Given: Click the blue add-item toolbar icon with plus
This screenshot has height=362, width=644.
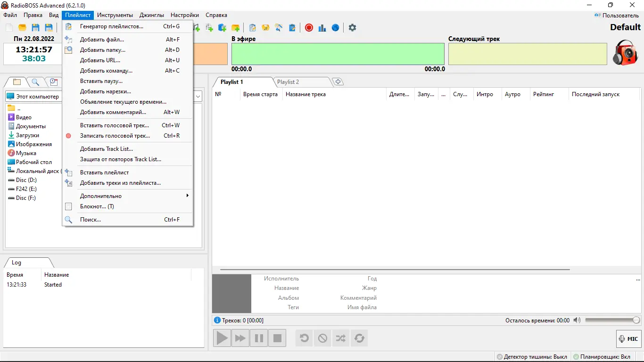Looking at the screenshot, I should pyautogui.click(x=222, y=28).
